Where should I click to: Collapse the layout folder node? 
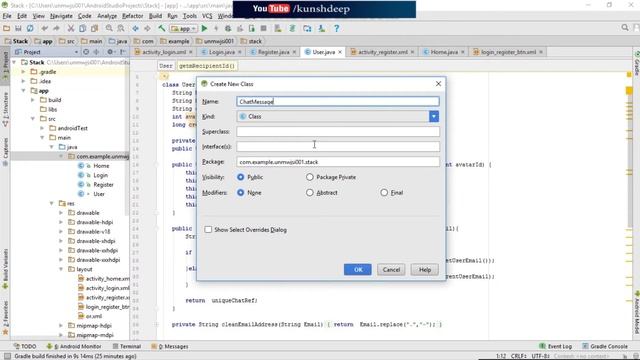61,269
